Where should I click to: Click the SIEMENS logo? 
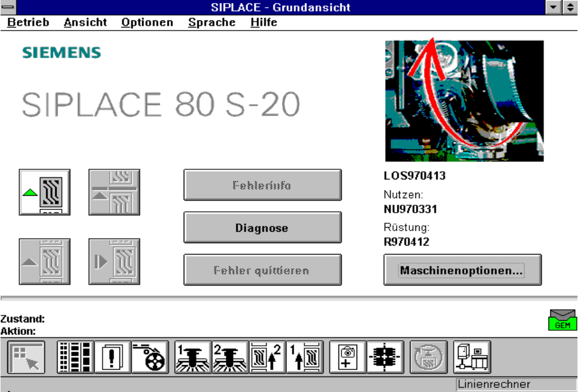click(x=62, y=53)
